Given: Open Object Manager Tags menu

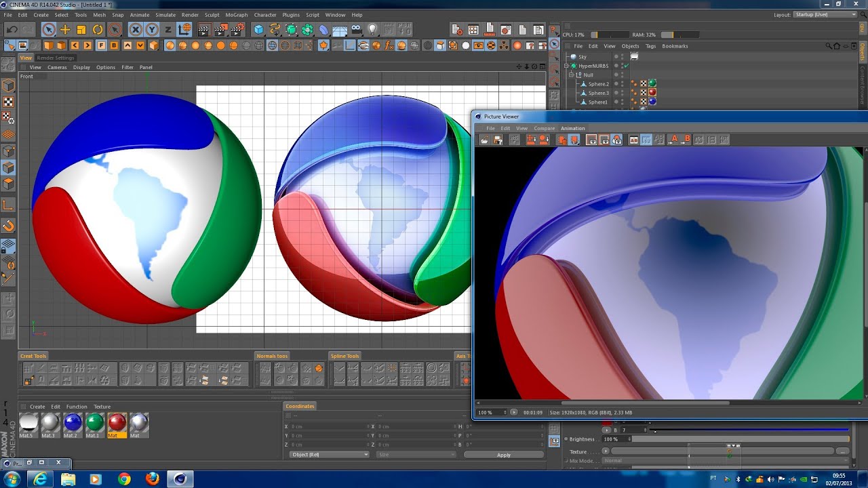Looking at the screenshot, I should pos(651,46).
